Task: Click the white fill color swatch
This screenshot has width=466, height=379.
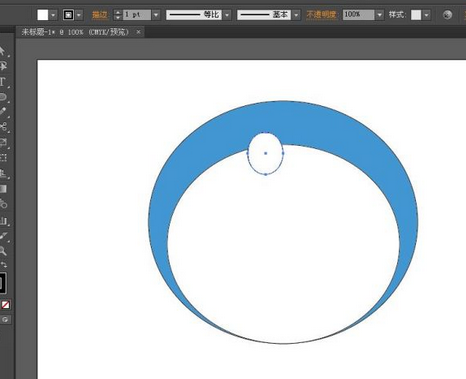Action: click(x=43, y=15)
